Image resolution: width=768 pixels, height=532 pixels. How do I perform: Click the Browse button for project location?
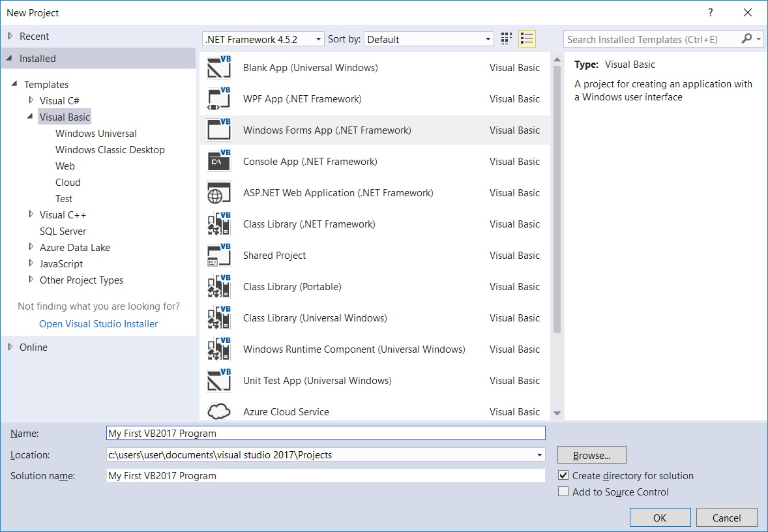(x=591, y=454)
